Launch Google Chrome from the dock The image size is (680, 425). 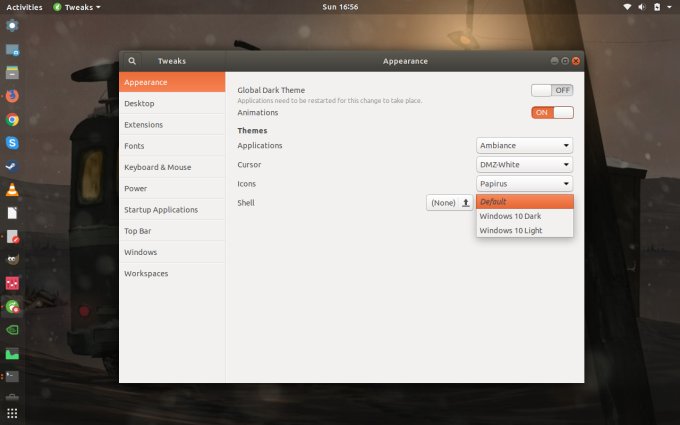12,120
